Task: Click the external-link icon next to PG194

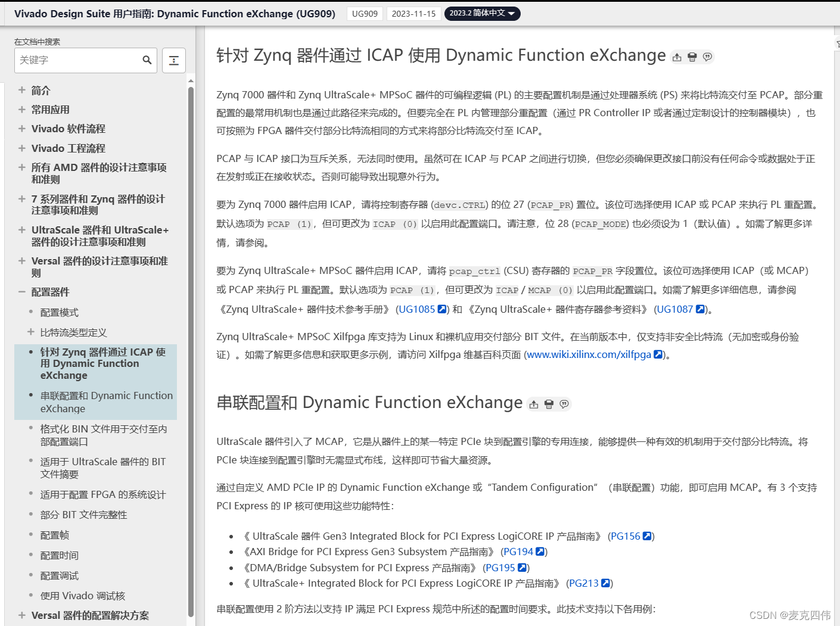Action: [540, 552]
